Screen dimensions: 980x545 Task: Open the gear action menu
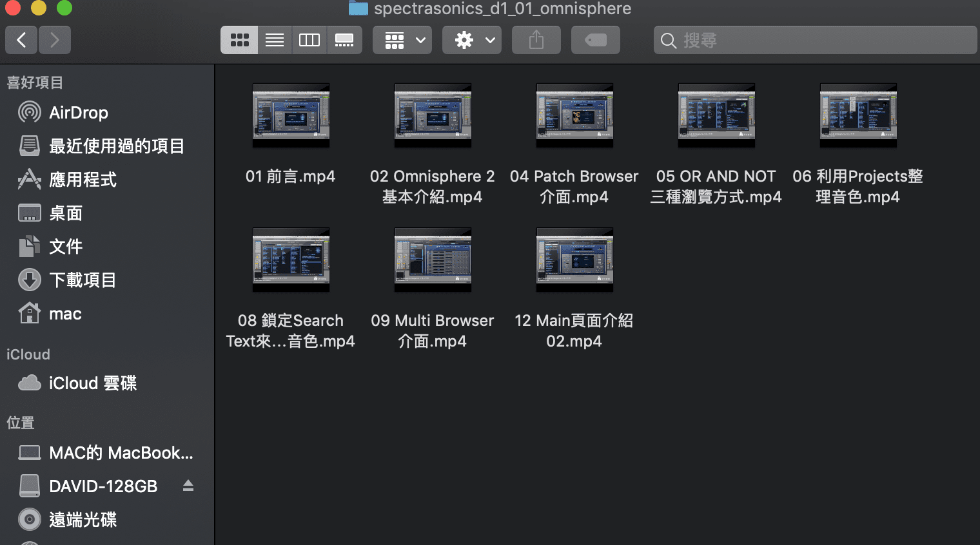click(x=472, y=40)
